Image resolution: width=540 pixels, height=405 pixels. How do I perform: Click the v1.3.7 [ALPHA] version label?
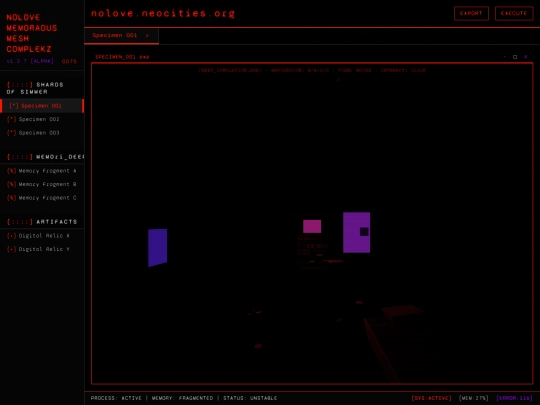click(30, 61)
